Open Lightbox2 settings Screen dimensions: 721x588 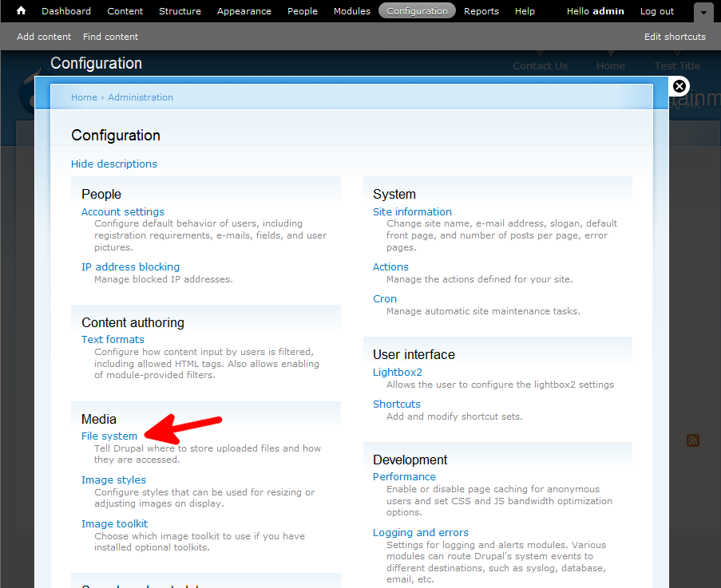pos(398,372)
